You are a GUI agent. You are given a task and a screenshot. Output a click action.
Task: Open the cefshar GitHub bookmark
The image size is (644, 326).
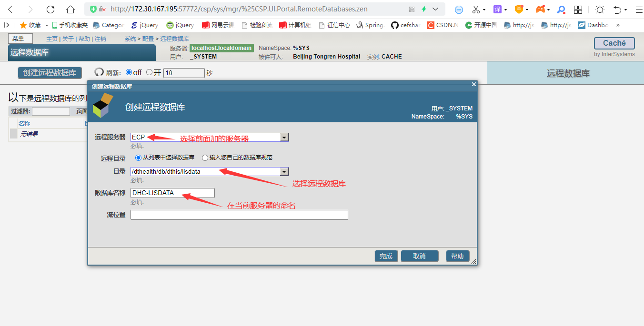pos(405,25)
